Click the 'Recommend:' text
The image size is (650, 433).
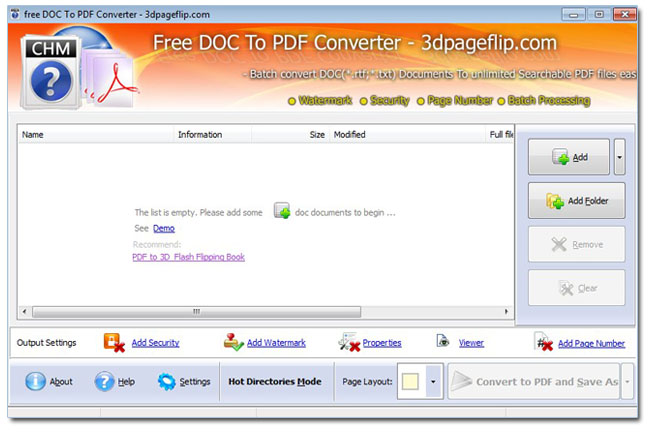click(x=157, y=244)
